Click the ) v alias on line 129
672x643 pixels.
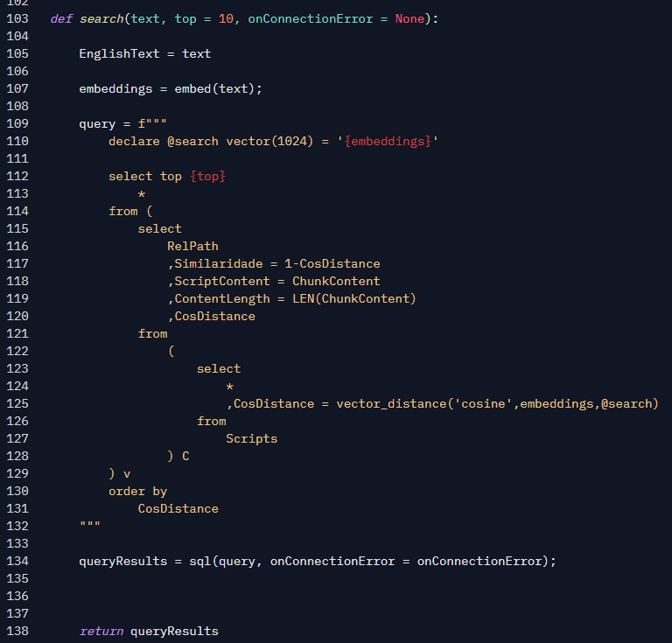(x=120, y=474)
